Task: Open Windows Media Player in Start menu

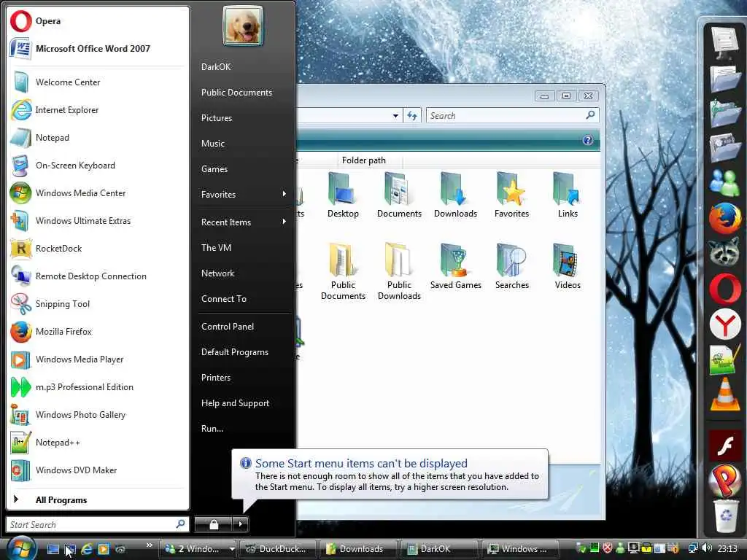Action: 97,359
